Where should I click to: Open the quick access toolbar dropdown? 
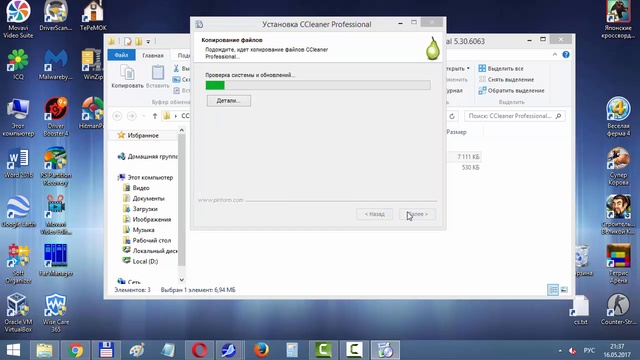click(x=148, y=41)
